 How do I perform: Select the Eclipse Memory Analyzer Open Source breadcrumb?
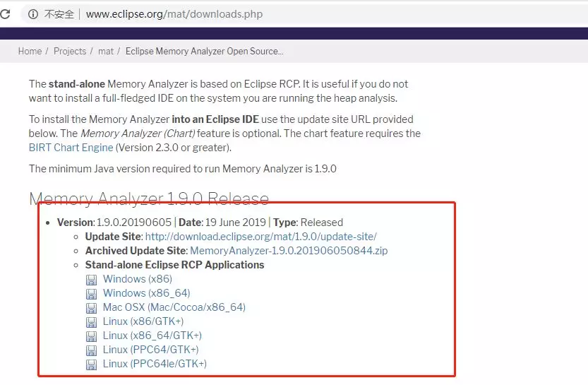[205, 52]
